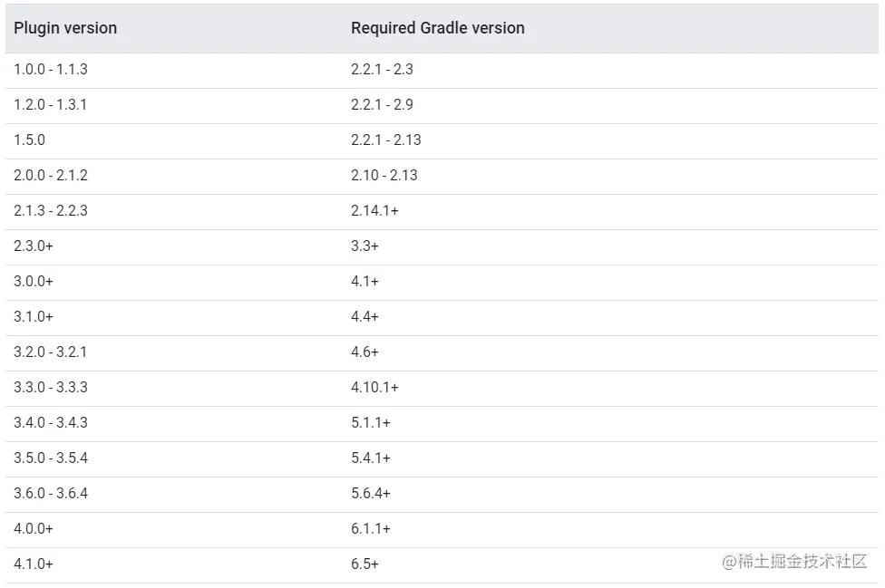Select the plugin version 3.3.0 - 3.3.3 cell

[x=51, y=388]
